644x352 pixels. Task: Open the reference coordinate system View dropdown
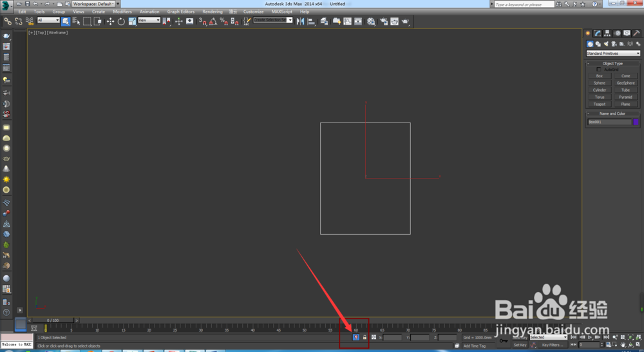click(x=149, y=20)
